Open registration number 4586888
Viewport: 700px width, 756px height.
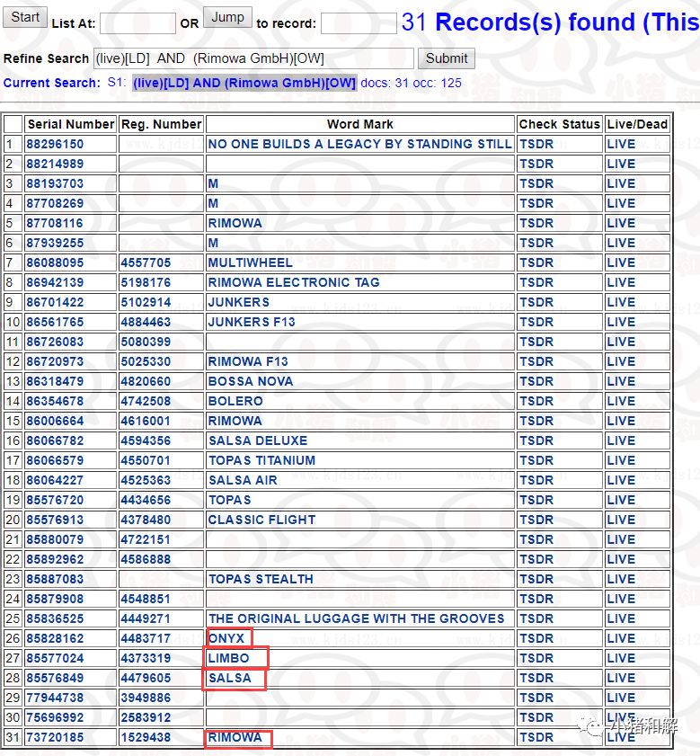click(x=146, y=559)
